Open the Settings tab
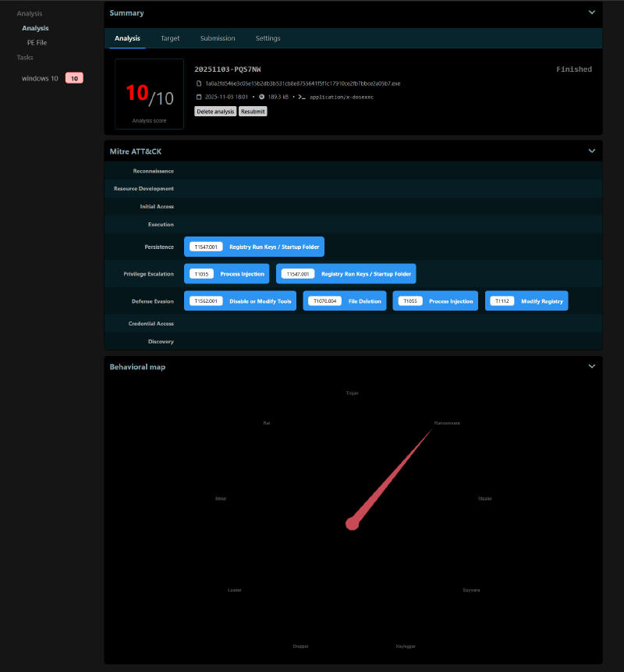 coord(268,38)
